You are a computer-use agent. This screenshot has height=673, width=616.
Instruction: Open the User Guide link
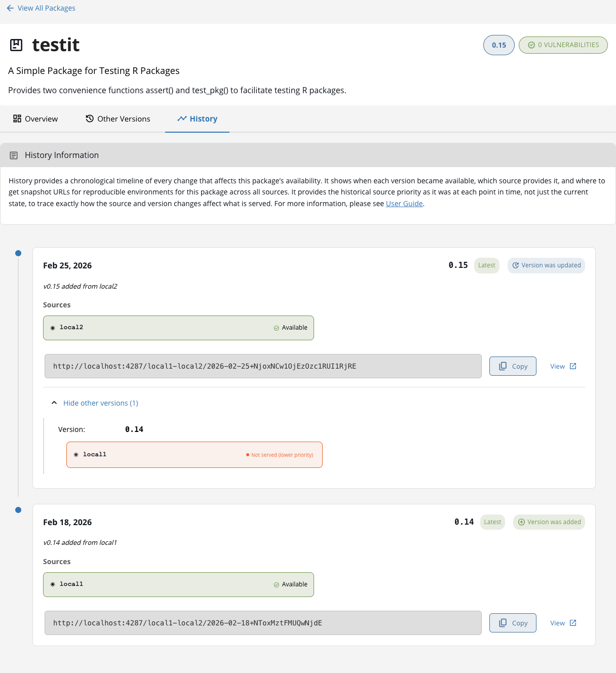(x=404, y=204)
